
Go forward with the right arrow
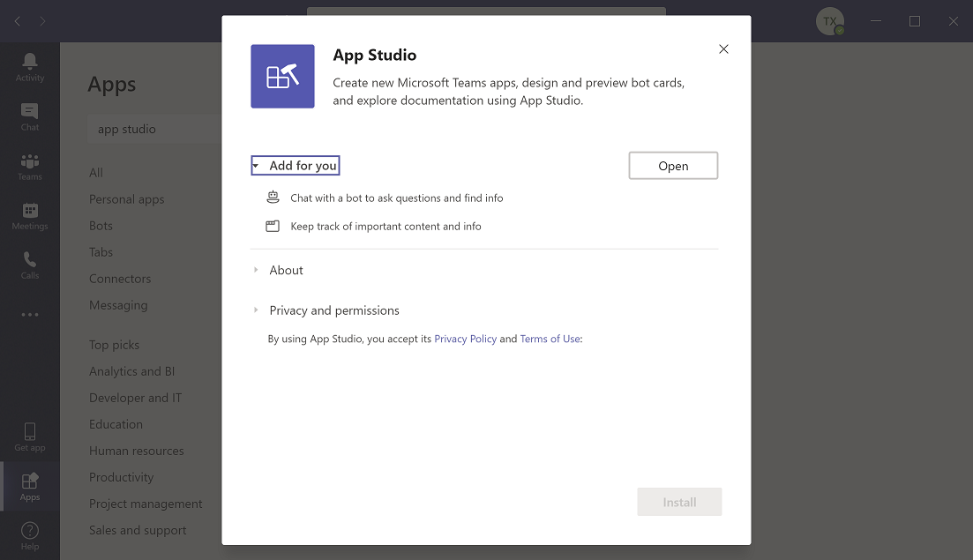click(x=42, y=21)
